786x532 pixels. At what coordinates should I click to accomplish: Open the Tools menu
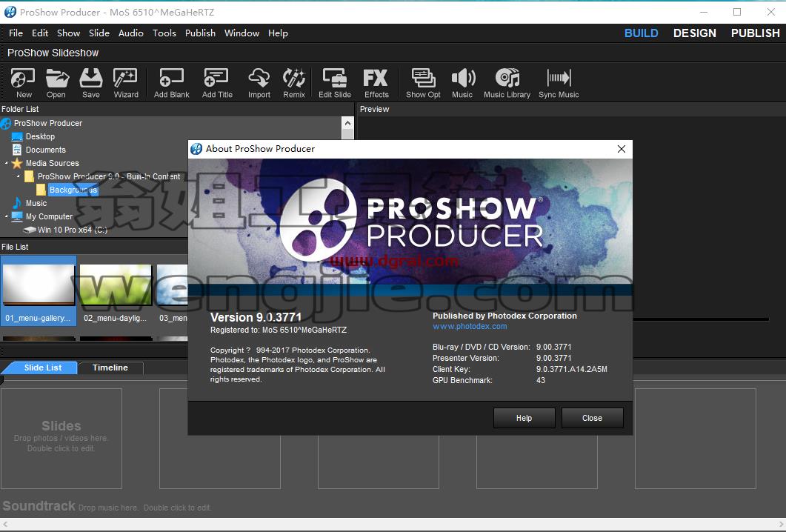(x=164, y=33)
